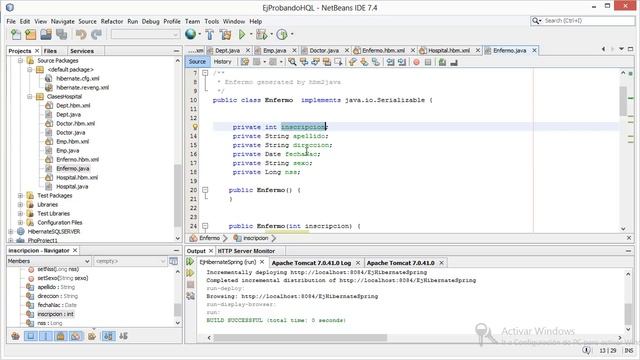Toggle Fully Qualified Names in Navigator
The height and width of the screenshot is (360, 640).
point(92,336)
